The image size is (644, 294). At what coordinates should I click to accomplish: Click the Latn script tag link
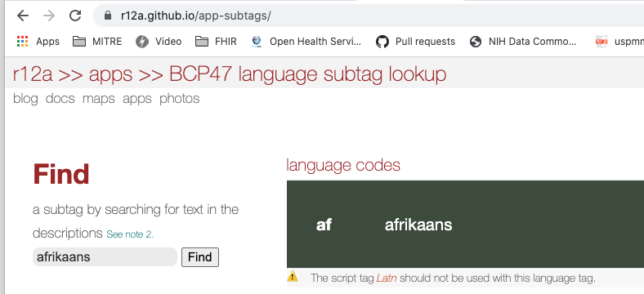coord(387,278)
